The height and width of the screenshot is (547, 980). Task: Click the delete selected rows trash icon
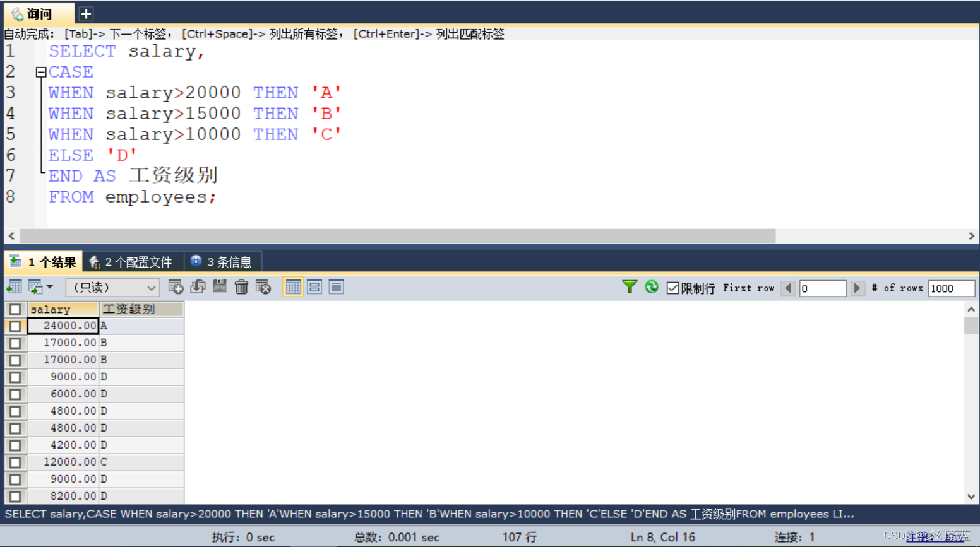pos(241,287)
